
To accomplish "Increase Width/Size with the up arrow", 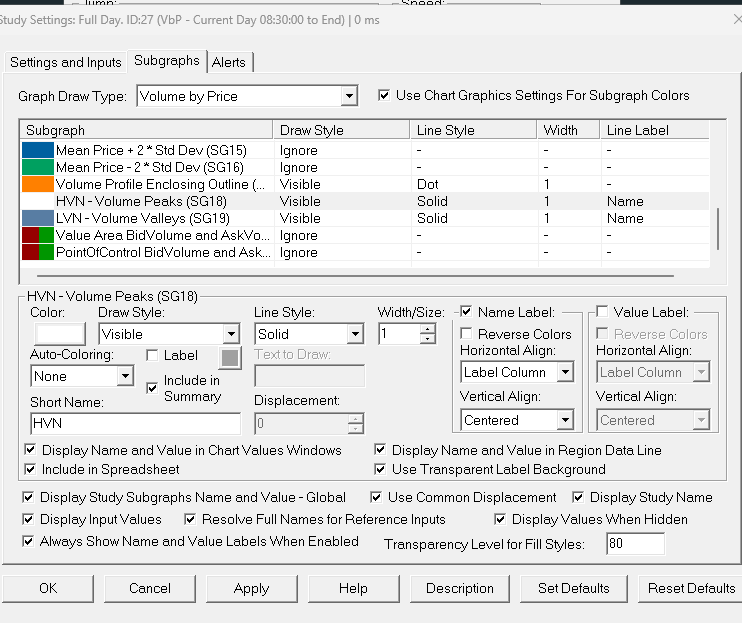I will click(428, 328).
